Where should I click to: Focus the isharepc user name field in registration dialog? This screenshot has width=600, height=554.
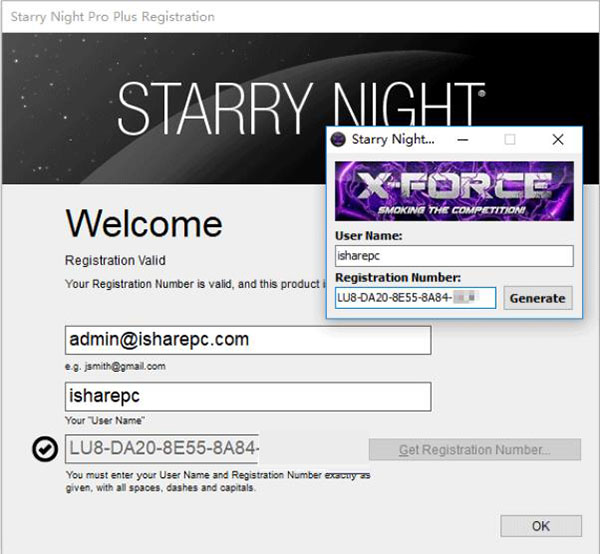coord(248,396)
